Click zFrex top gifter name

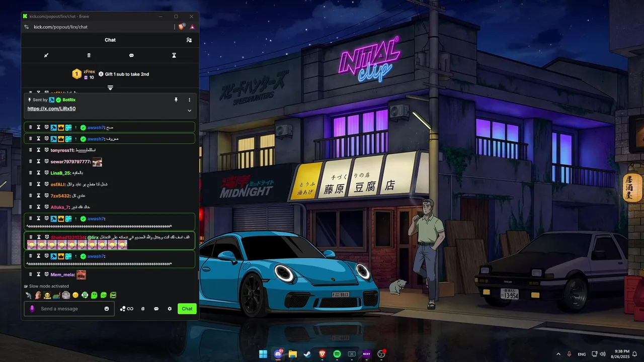coord(89,71)
